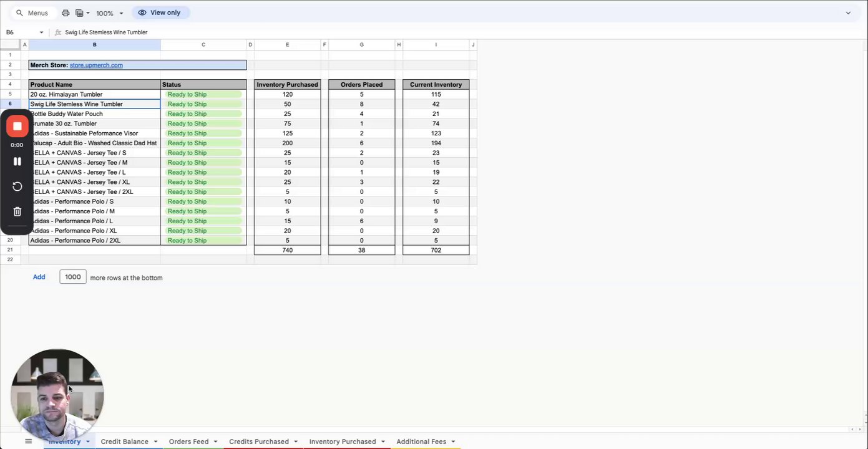Open the 100% zoom dropdown
This screenshot has height=449, width=868.
click(110, 13)
